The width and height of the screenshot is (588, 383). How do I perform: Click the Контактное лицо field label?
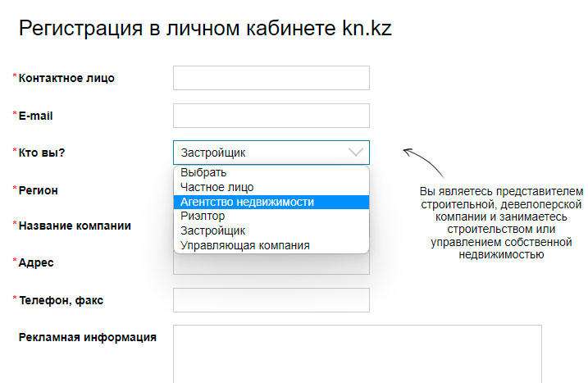[x=66, y=79]
